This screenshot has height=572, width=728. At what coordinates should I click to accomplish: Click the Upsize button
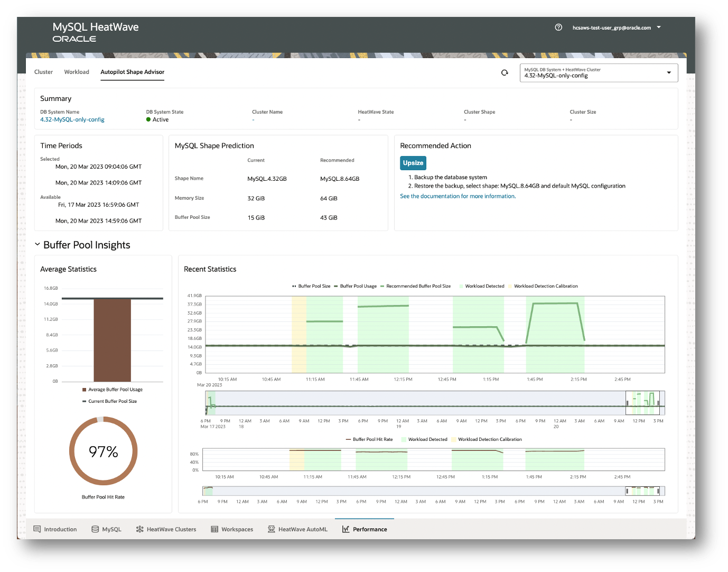pos(413,163)
